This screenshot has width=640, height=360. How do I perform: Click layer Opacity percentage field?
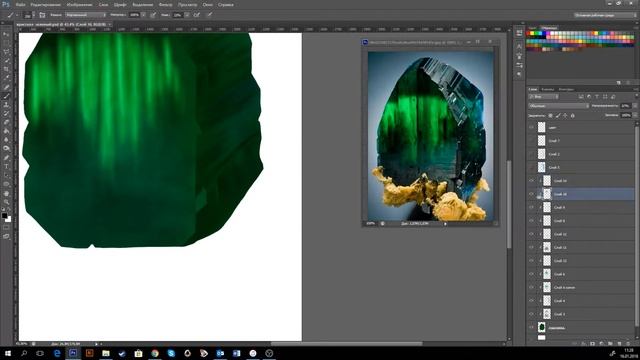(x=626, y=106)
